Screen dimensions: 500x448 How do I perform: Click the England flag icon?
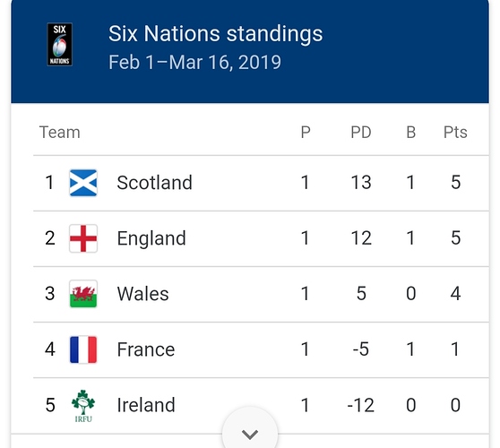83,238
